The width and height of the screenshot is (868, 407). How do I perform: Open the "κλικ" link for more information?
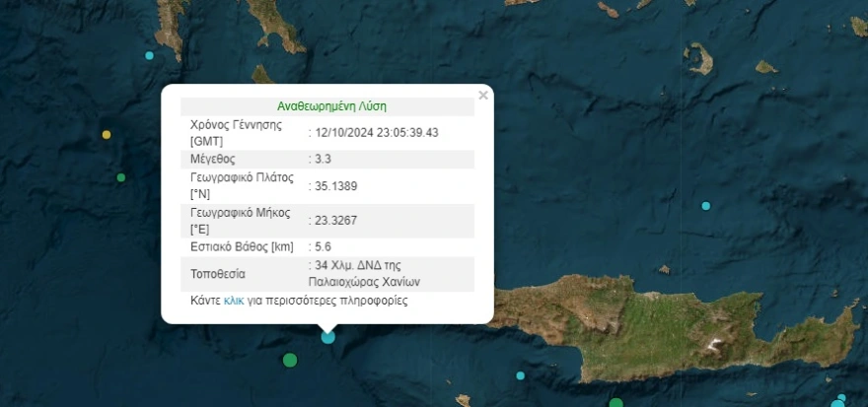234,301
